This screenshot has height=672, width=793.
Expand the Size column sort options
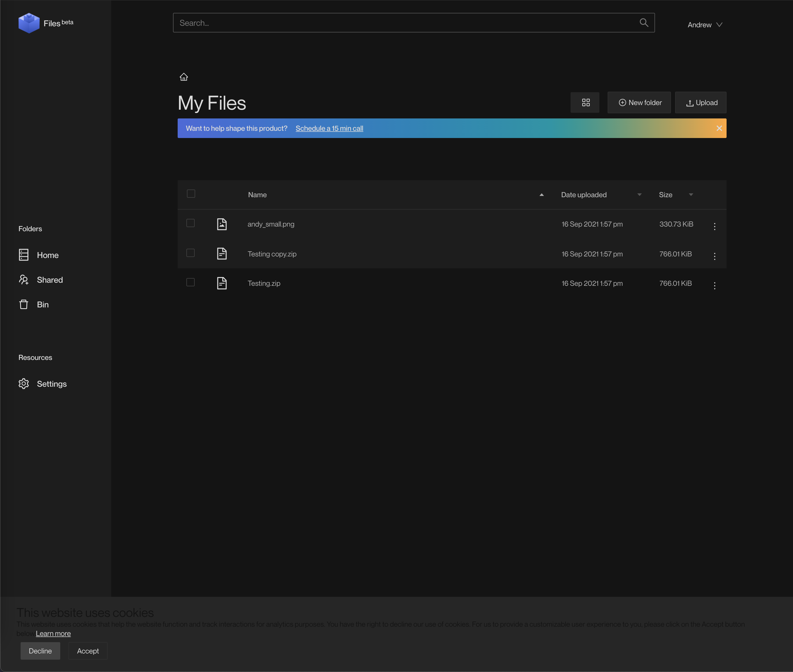(691, 195)
